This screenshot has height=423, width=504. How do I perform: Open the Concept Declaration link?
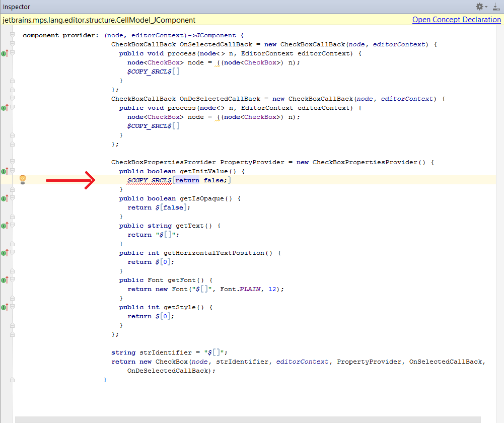(456, 20)
